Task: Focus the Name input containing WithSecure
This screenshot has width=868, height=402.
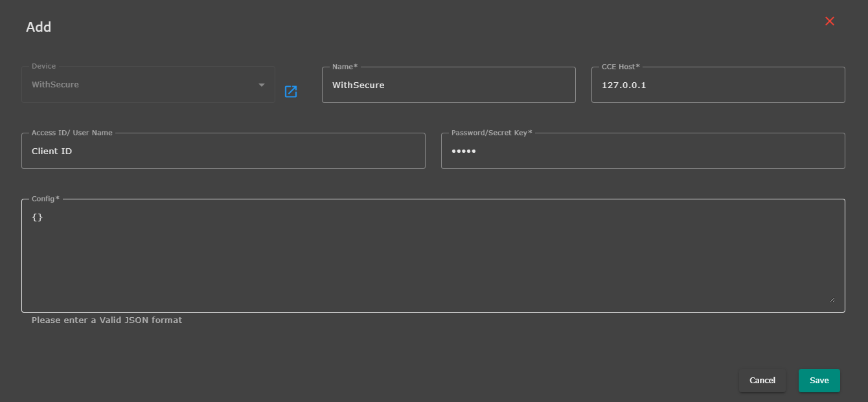Action: [448, 85]
